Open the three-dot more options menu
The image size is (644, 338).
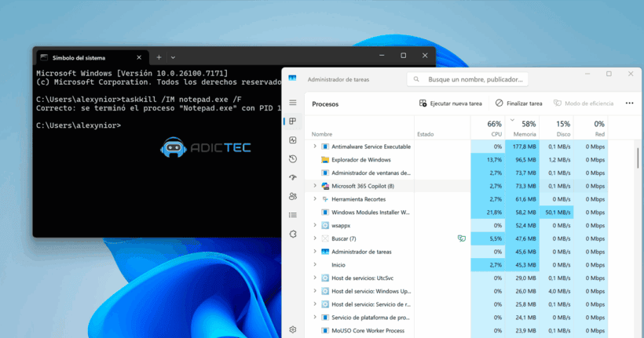pos(629,104)
